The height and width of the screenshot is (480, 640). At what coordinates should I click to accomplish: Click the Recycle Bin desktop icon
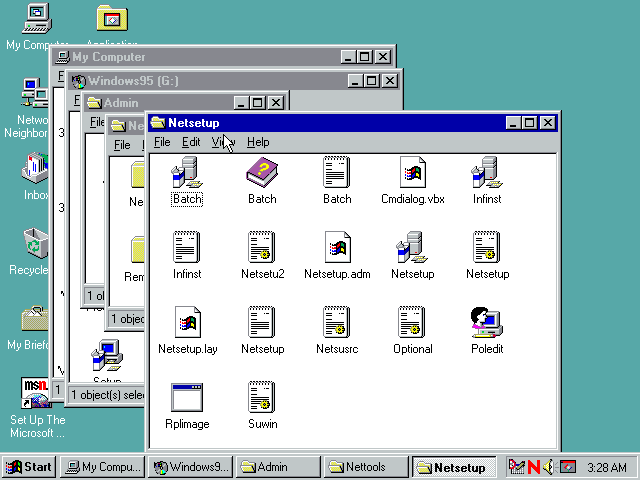click(36, 243)
